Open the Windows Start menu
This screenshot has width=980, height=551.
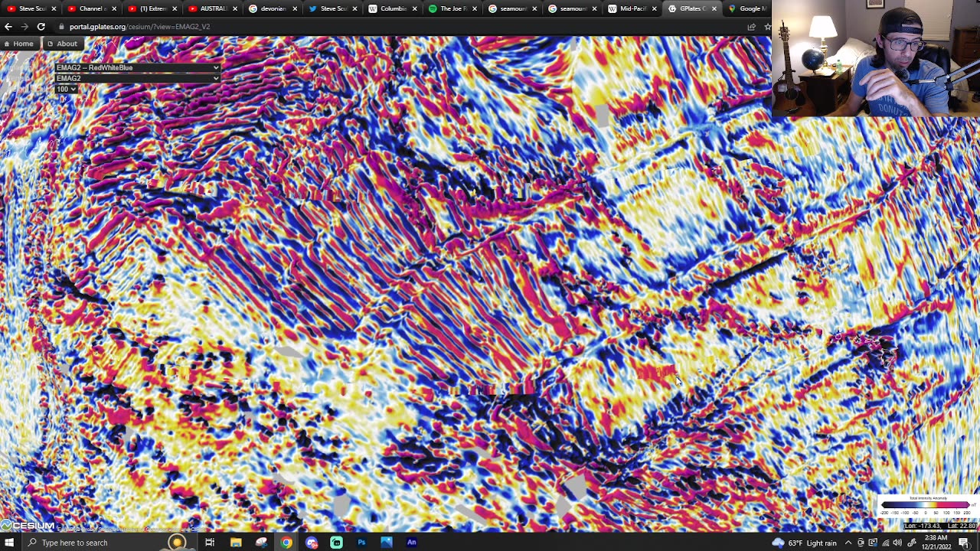click(x=9, y=543)
